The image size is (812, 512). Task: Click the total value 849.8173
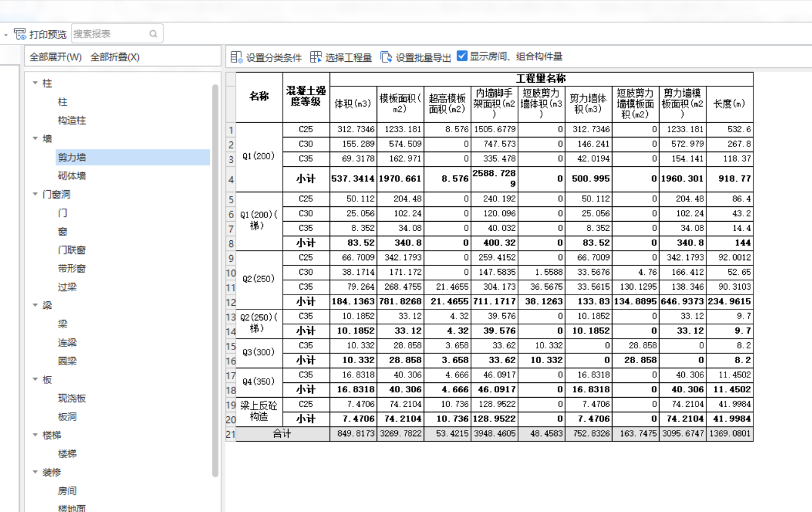point(353,434)
